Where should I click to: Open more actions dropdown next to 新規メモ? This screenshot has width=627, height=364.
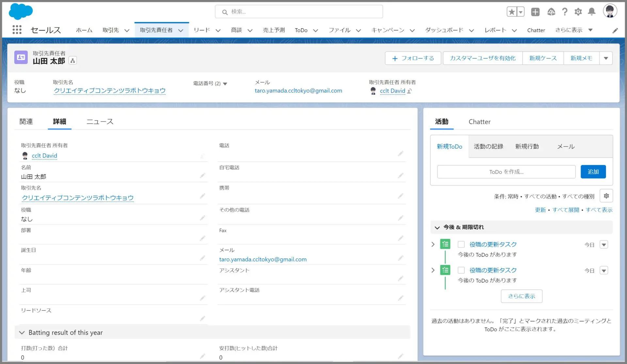[606, 58]
